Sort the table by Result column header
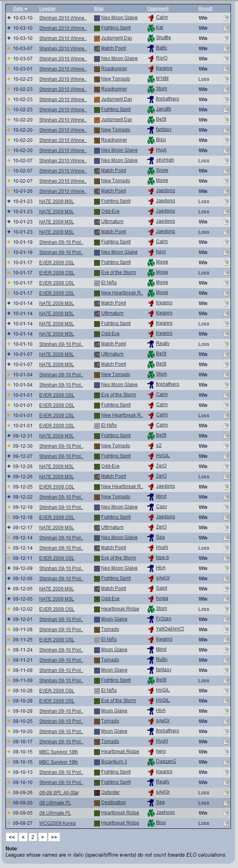Screen dimensions: 238x868 tap(205, 9)
